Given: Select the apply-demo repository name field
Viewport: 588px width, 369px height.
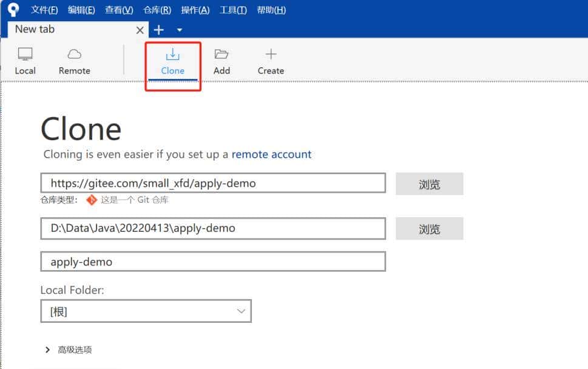Looking at the screenshot, I should pos(212,261).
